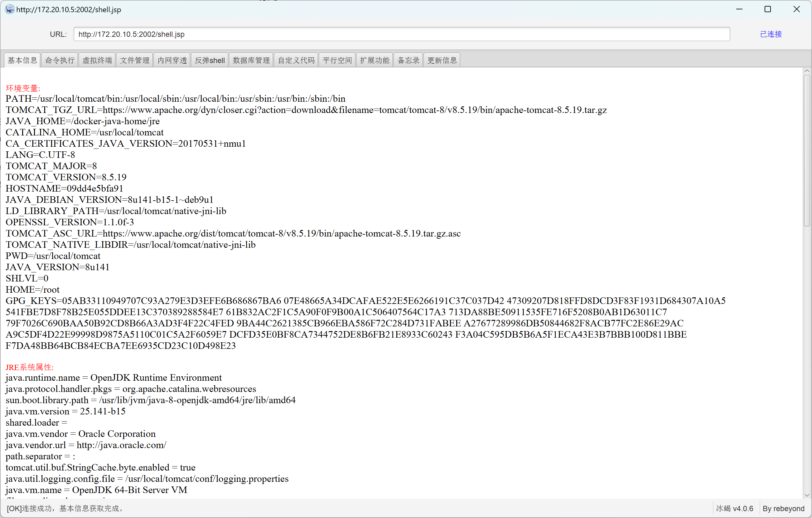Maximize the shell.jsp window

[x=767, y=9]
